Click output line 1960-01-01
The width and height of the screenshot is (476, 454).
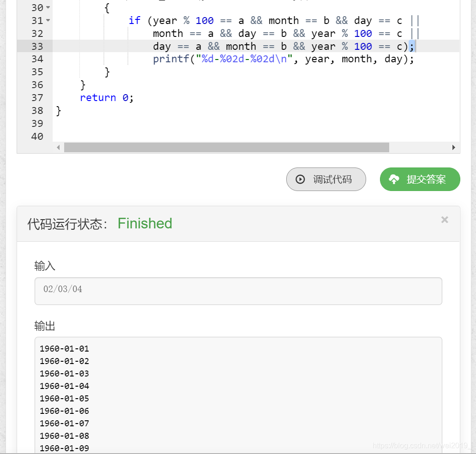tap(64, 349)
